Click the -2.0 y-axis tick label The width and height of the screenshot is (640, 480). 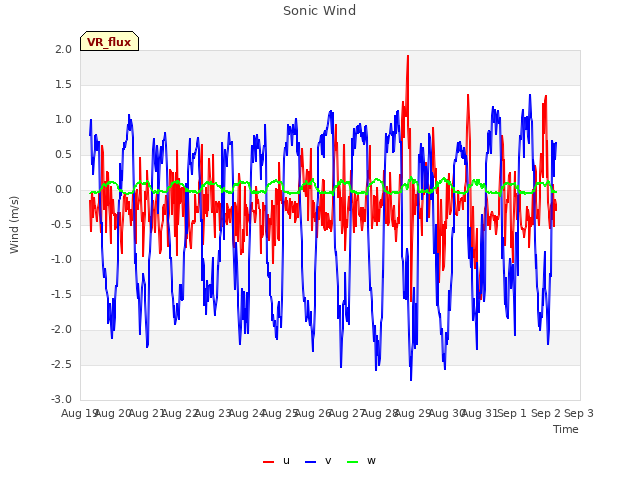pyautogui.click(x=61, y=329)
